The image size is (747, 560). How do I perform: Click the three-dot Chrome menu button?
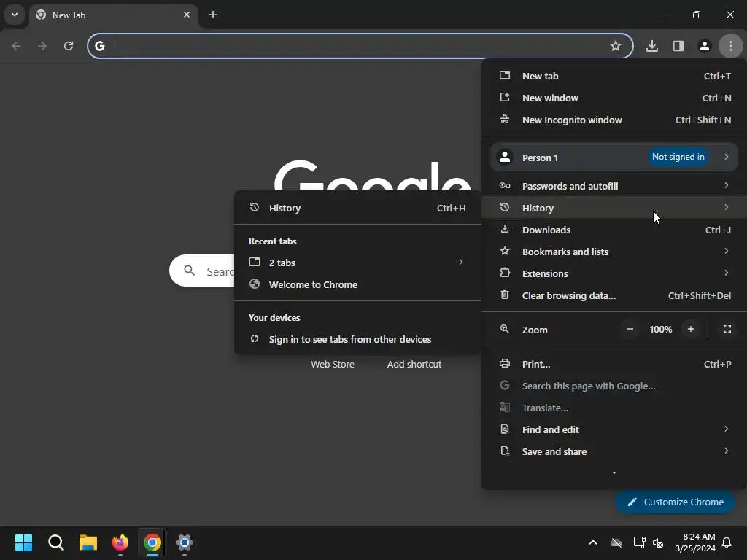[731, 46]
